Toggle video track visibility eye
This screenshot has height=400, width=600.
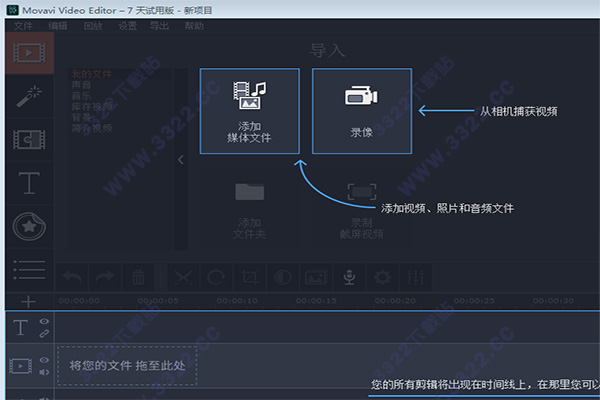[44, 360]
